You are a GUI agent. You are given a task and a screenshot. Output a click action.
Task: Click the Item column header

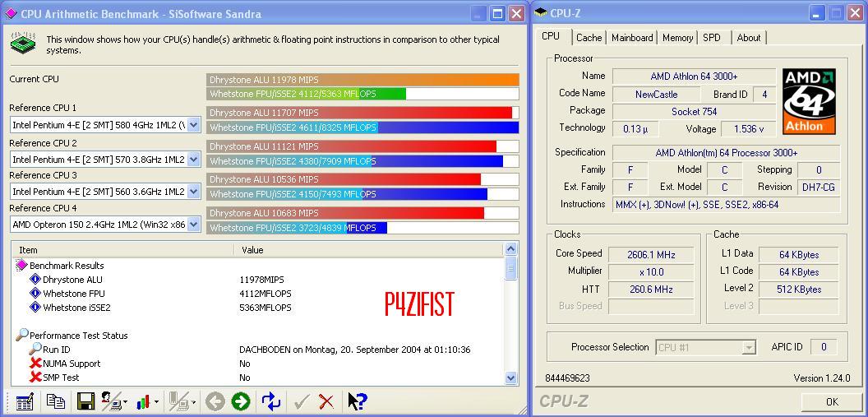tap(122, 250)
